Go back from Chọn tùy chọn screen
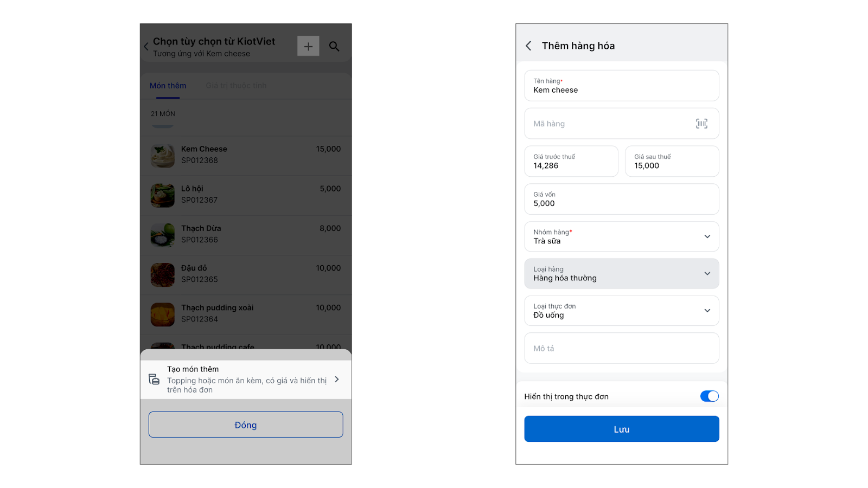868x488 pixels. [146, 47]
